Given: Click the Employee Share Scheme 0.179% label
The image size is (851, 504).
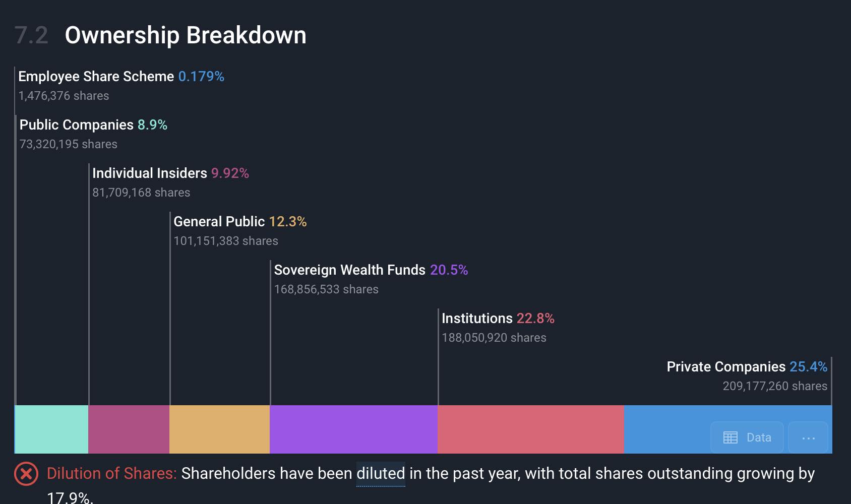Looking at the screenshot, I should (x=121, y=77).
